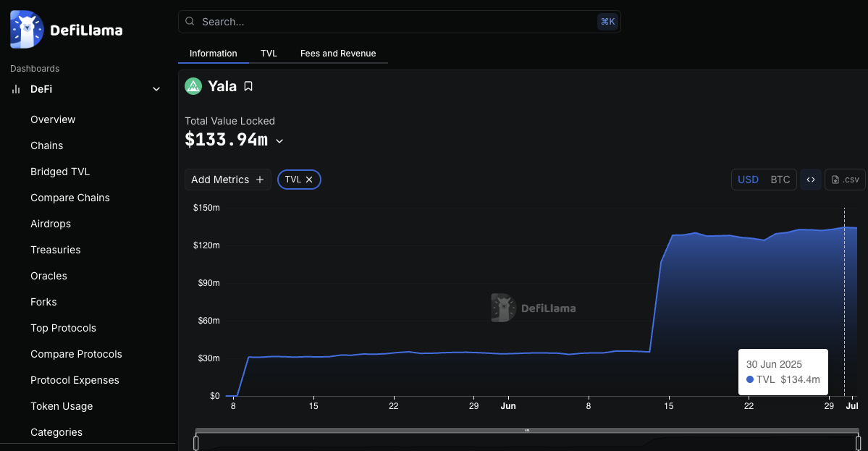The width and height of the screenshot is (868, 451).
Task: Open Bridged TVL in the sidebar
Action: (x=60, y=172)
